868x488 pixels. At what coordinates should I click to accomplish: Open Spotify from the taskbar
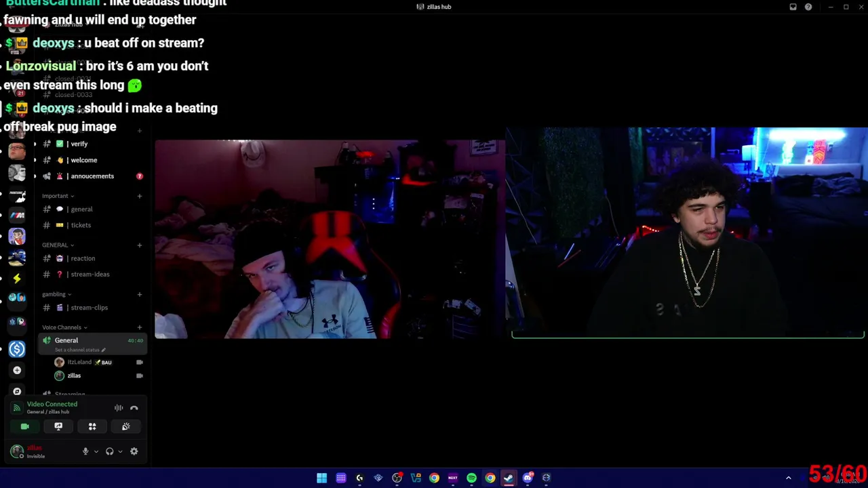coord(471,478)
